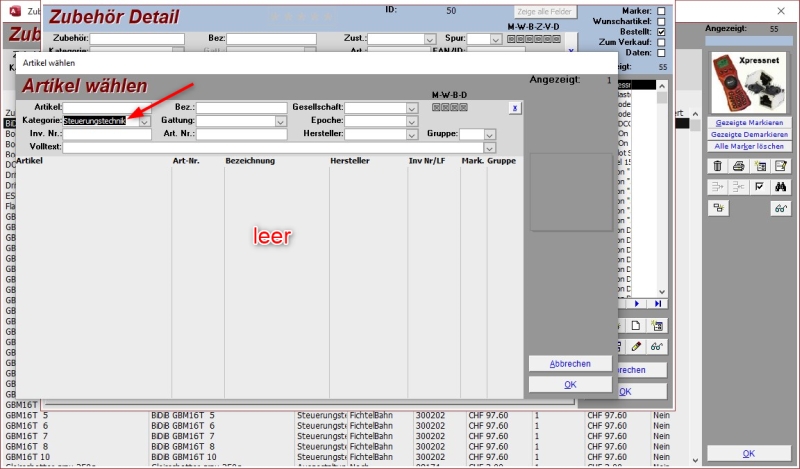Tick the Daten checkbox
800x469 pixels.
[661, 53]
